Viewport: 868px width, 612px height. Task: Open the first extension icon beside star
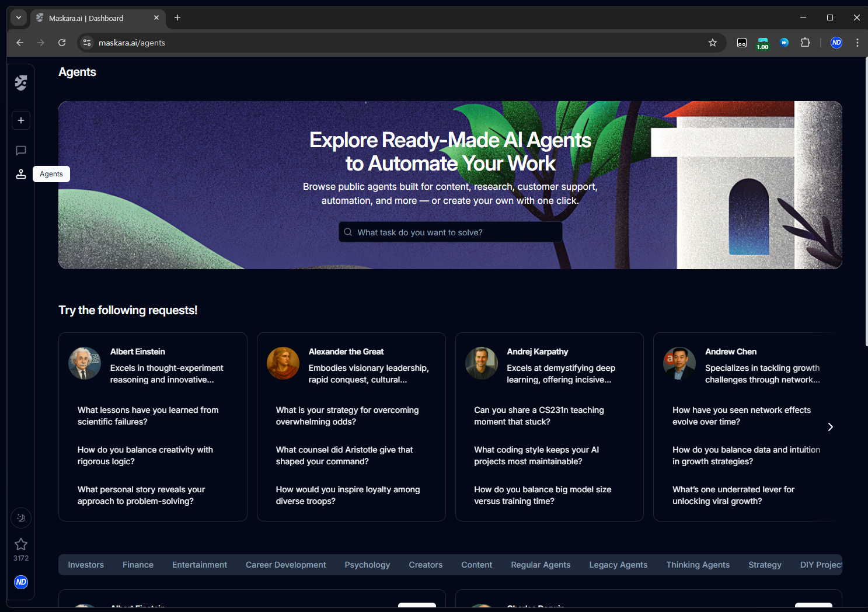point(742,43)
